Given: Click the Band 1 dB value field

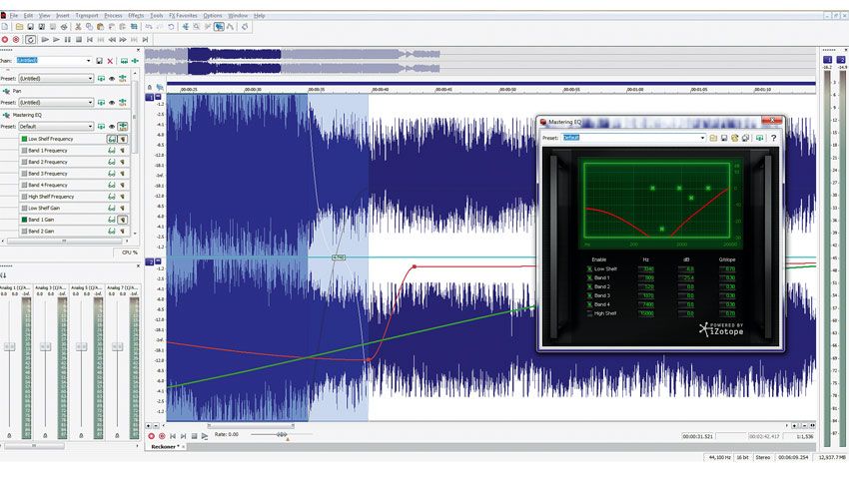Looking at the screenshot, I should point(686,278).
